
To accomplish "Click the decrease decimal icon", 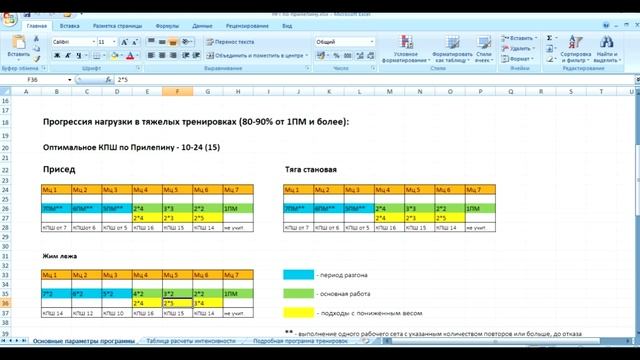I will pyautogui.click(x=371, y=56).
